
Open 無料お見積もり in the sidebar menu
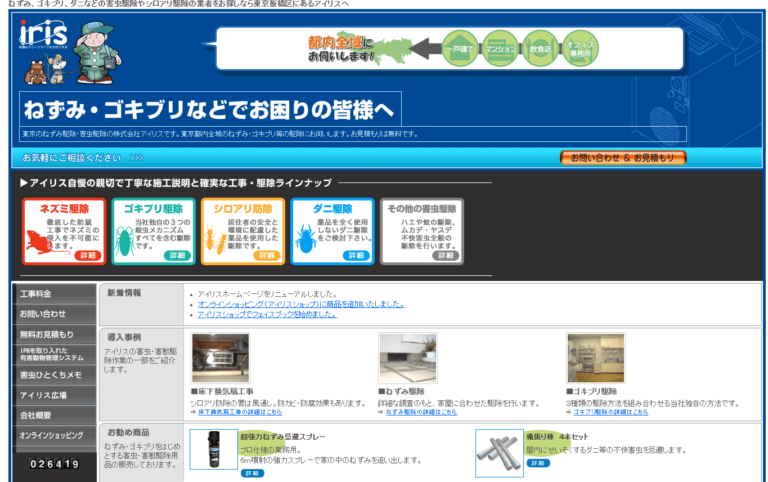click(x=50, y=333)
